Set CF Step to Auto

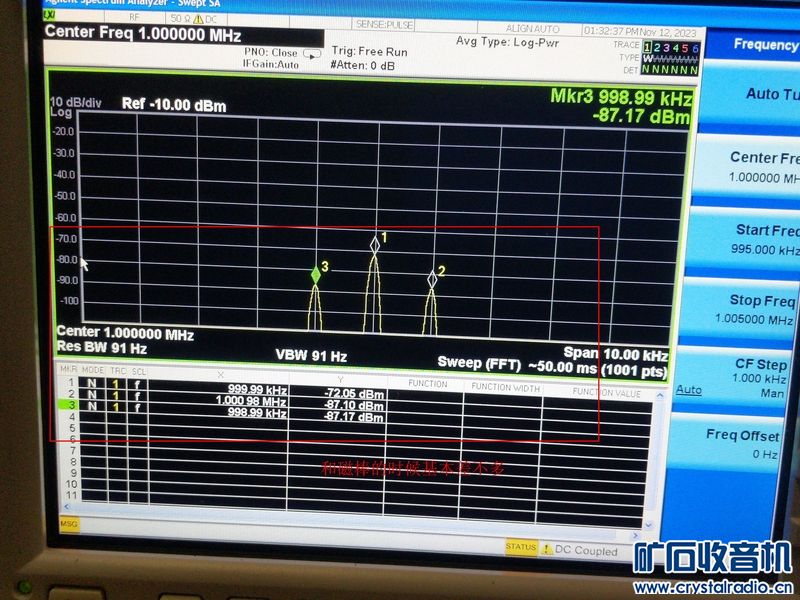688,390
